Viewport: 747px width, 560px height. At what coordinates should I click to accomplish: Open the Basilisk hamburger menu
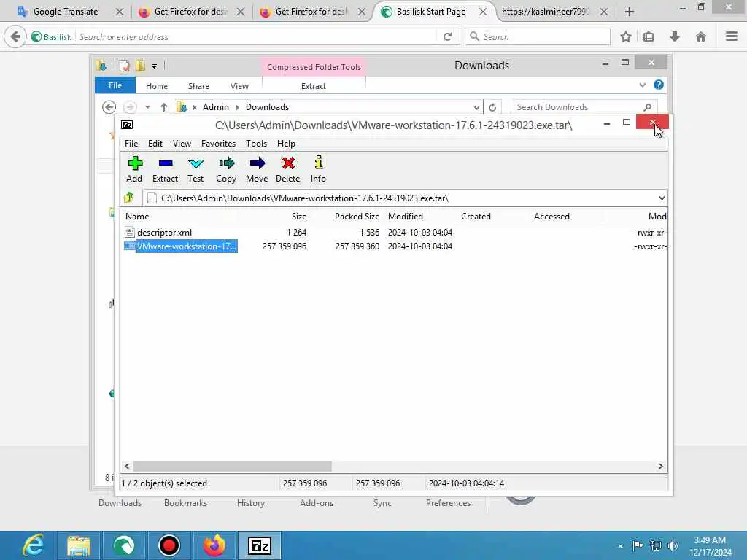(731, 36)
